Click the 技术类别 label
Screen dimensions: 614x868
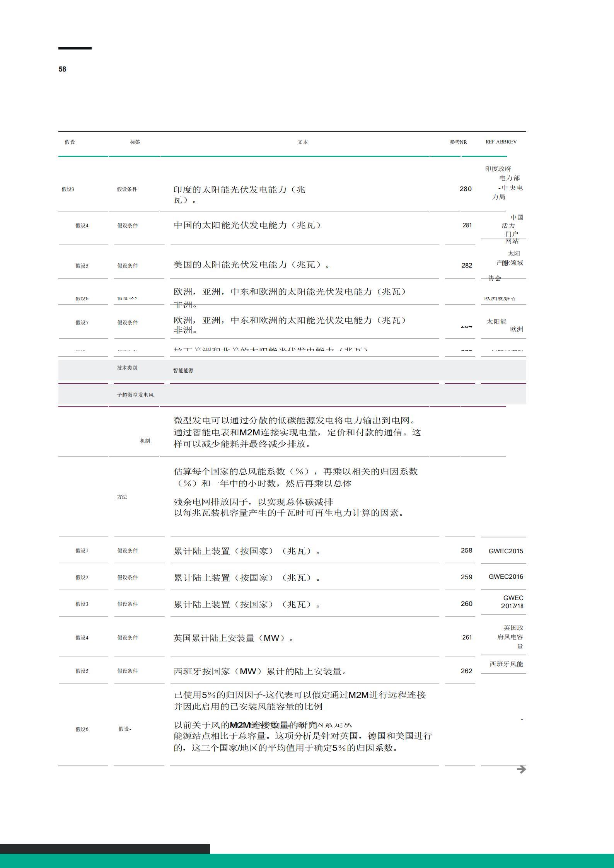[x=127, y=368]
